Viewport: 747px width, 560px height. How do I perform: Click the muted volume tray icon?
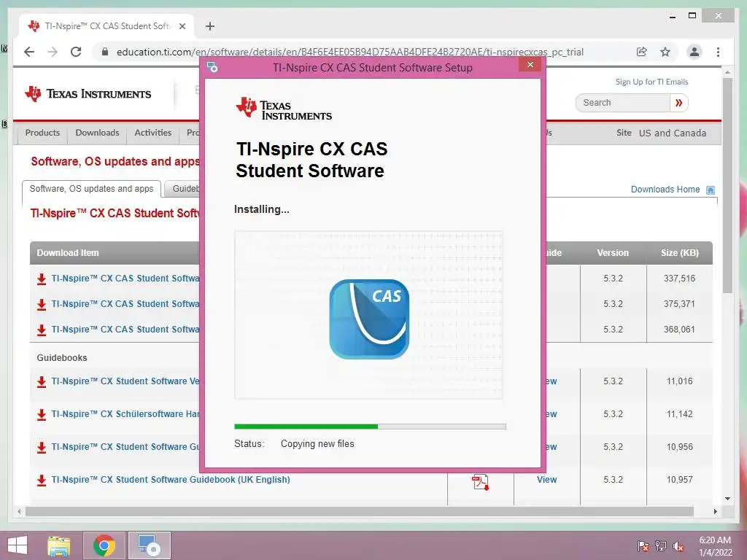click(x=678, y=546)
